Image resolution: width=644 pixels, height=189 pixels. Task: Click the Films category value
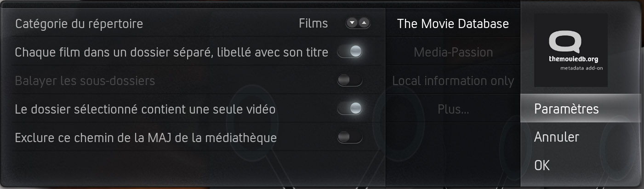tap(313, 23)
